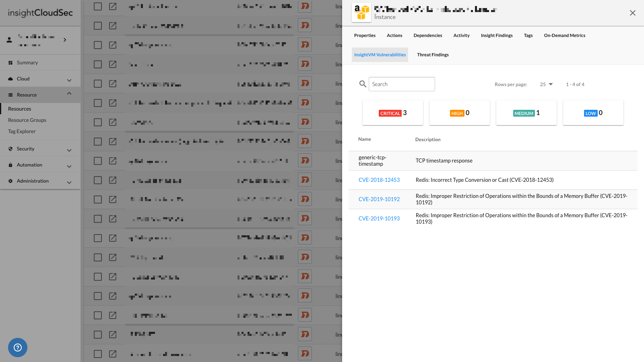Click the Automation lock icon
Screen dimensions: 644x362
point(10,165)
